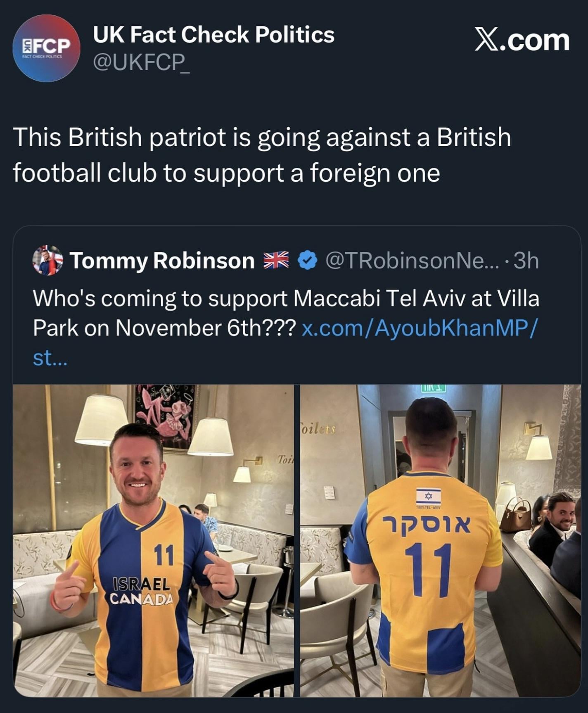Viewport: 588px width, 713px height.
Task: Click the 3h timestamp
Action: [526, 261]
